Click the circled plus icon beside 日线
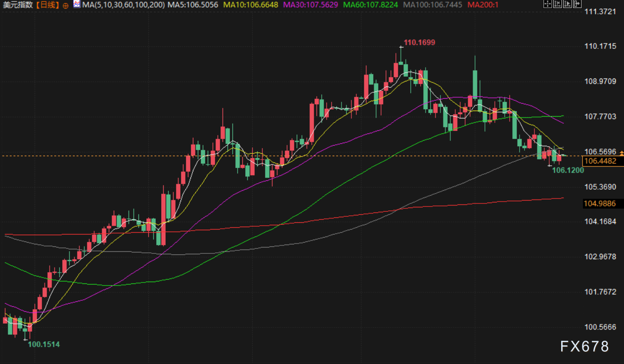This screenshot has height=364, width=624. pos(66,6)
